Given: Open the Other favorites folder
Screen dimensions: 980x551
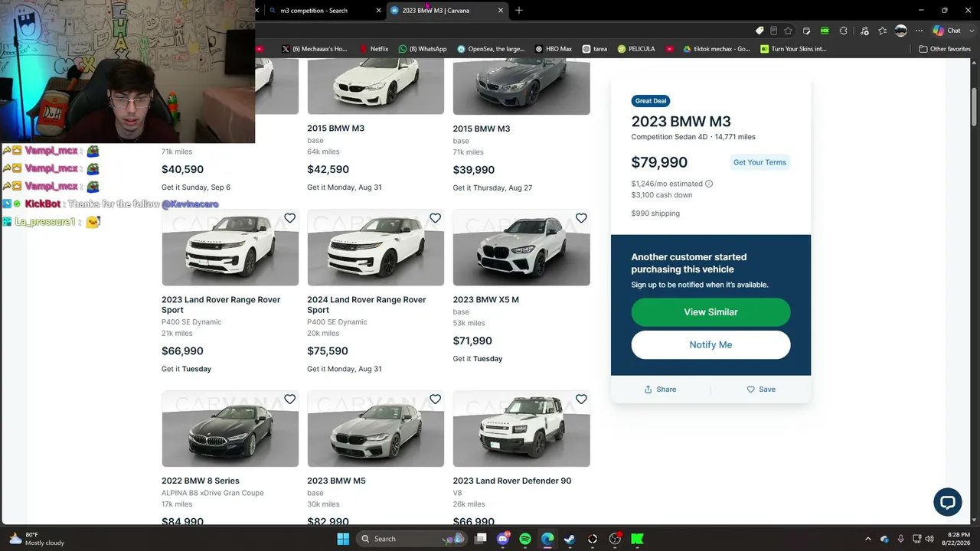Looking at the screenshot, I should [x=945, y=49].
